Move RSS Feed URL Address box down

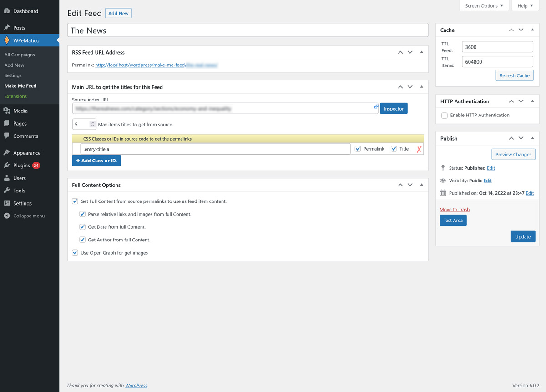coord(410,52)
